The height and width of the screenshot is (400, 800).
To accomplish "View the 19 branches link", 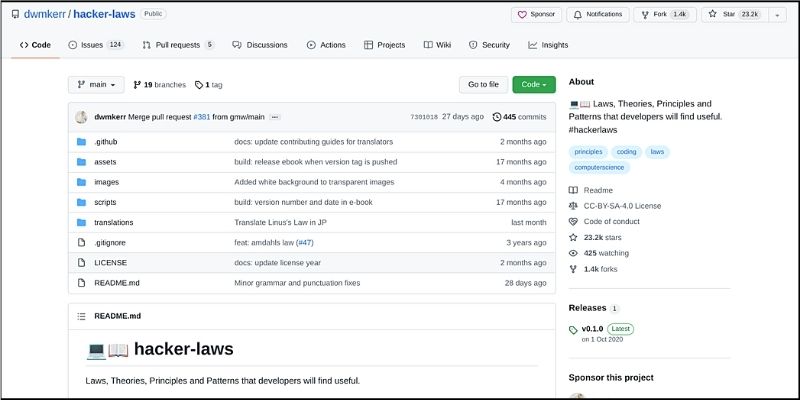I will 159,85.
